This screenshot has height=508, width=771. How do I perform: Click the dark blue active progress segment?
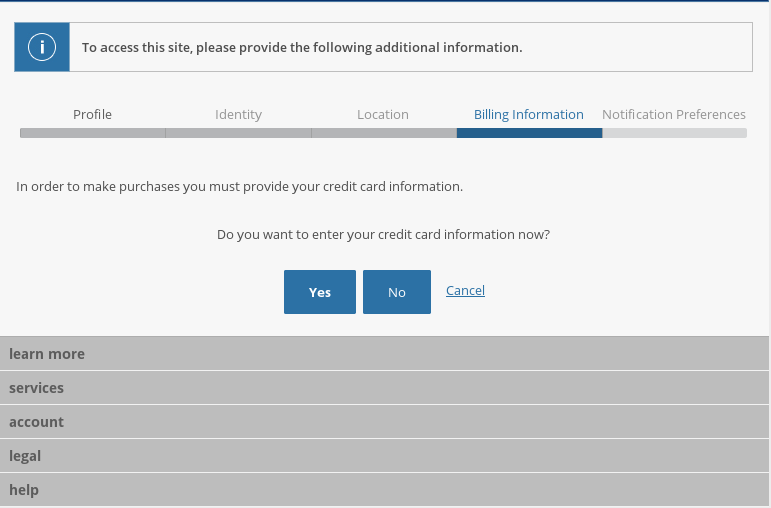tap(530, 133)
